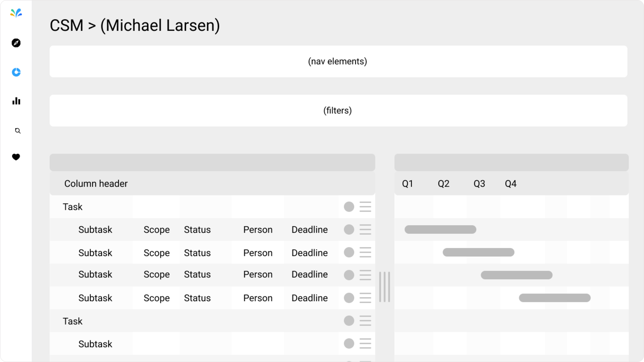This screenshot has width=644, height=362.
Task: Open the compass explore icon in sidebar
Action: [x=16, y=43]
